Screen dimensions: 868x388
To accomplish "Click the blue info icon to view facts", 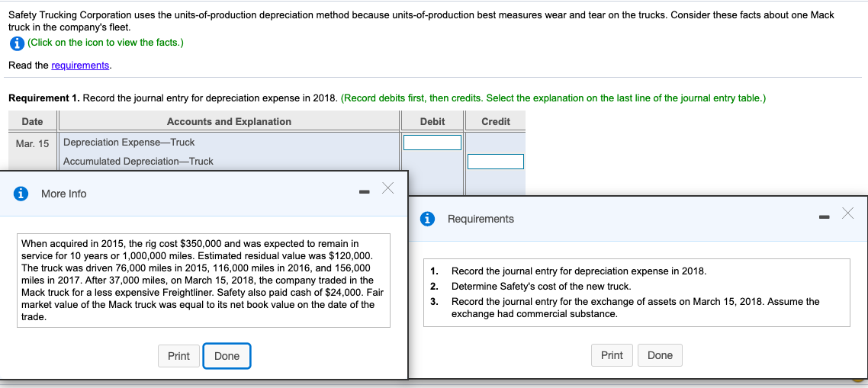I will [x=17, y=43].
